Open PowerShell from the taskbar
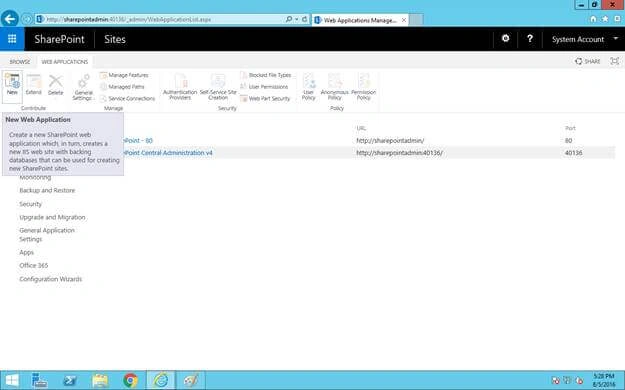The height and width of the screenshot is (390, 625). click(70, 380)
